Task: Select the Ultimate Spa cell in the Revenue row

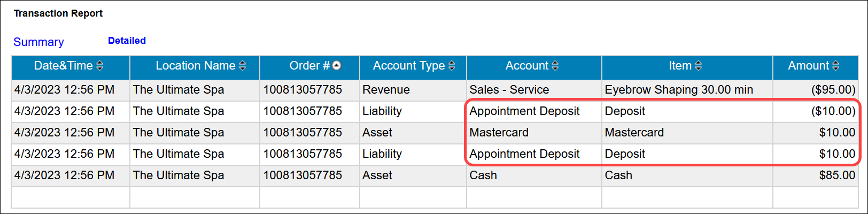Action: click(195, 90)
